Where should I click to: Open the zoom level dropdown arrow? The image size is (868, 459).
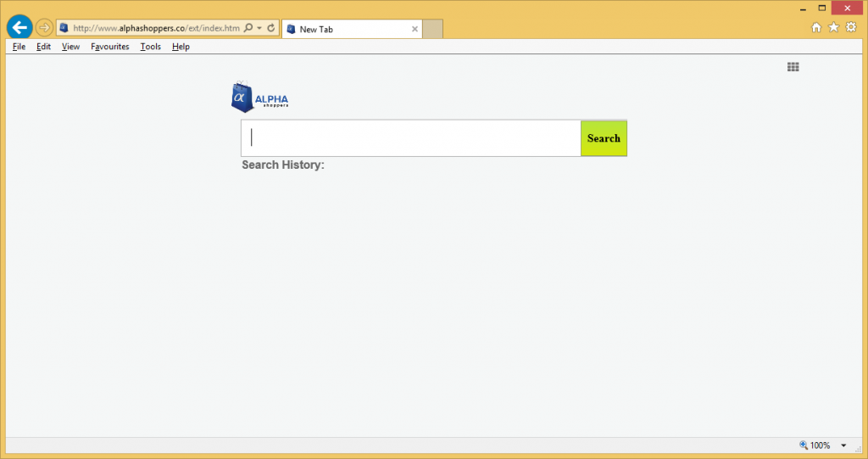843,445
